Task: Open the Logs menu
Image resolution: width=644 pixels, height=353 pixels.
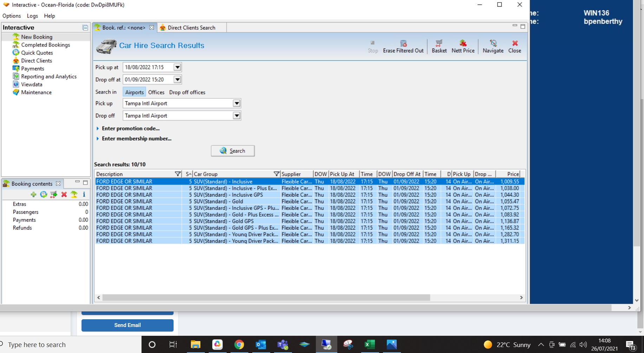Action: click(x=32, y=16)
